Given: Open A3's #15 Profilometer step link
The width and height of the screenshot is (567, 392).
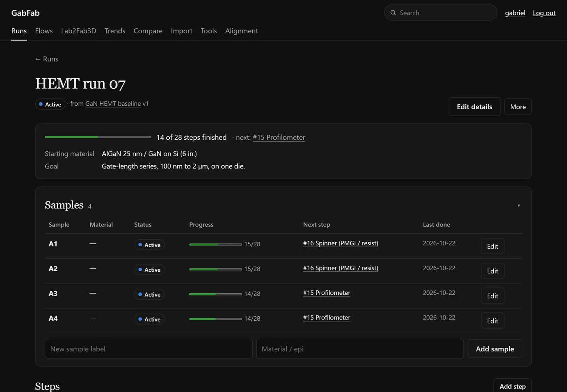Looking at the screenshot, I should click(326, 293).
